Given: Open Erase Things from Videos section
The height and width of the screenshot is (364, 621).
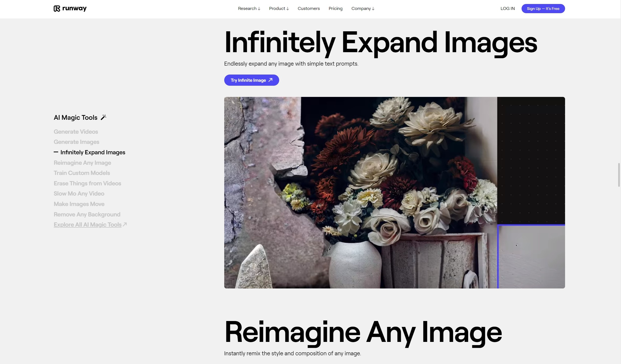Looking at the screenshot, I should click(x=87, y=183).
